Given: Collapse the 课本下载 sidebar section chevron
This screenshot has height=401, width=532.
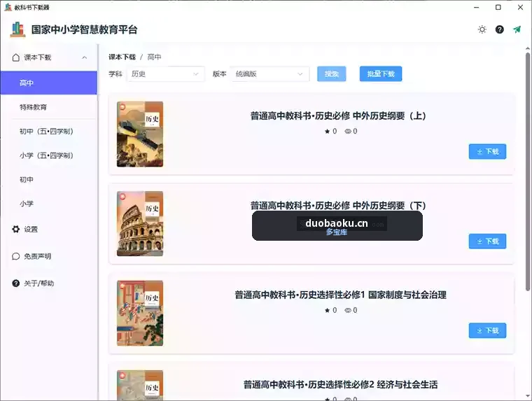Looking at the screenshot, I should pos(85,57).
